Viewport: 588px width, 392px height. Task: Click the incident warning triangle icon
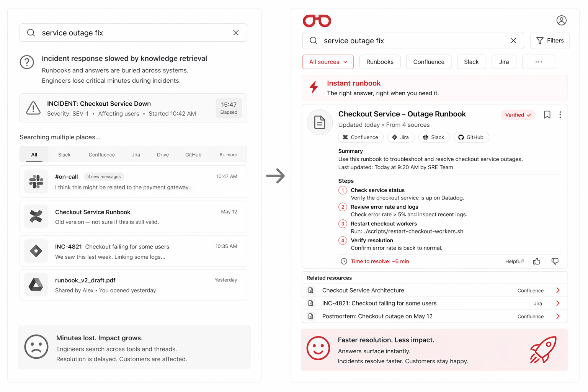pyautogui.click(x=33, y=108)
